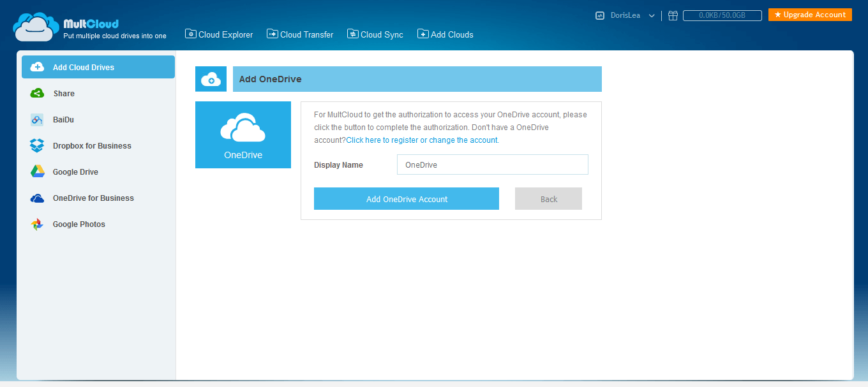The width and height of the screenshot is (868, 387).
Task: Click the tagline "Put multiple cloud drives into one"
Action: tap(115, 36)
